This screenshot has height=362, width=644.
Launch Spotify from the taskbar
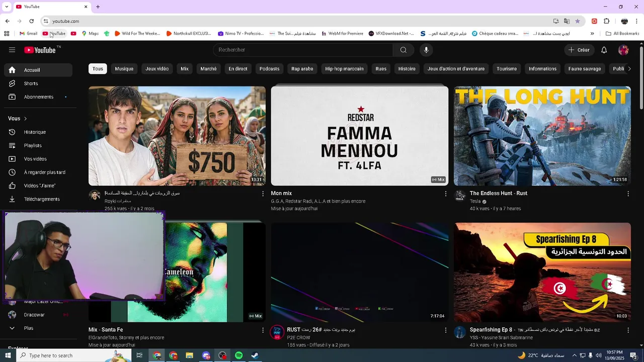(x=238, y=355)
